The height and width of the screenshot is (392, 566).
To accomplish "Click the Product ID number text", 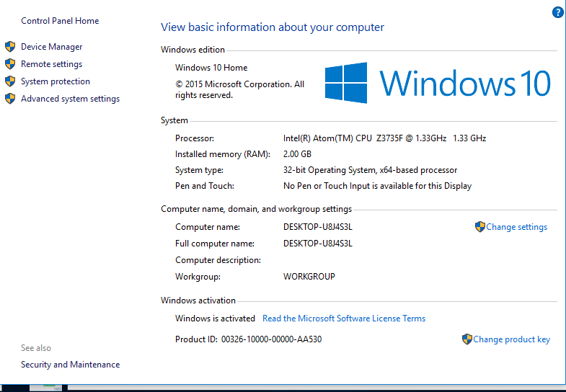I will (271, 339).
